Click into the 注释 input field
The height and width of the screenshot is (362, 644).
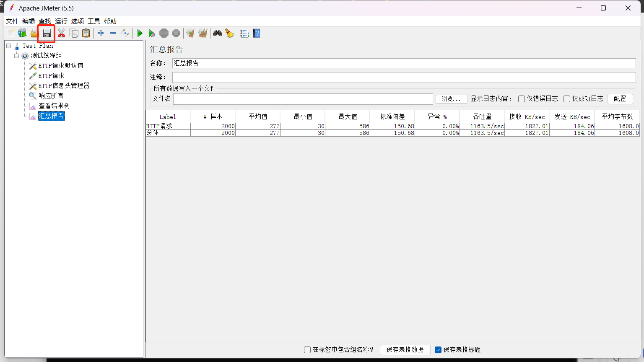coord(404,77)
